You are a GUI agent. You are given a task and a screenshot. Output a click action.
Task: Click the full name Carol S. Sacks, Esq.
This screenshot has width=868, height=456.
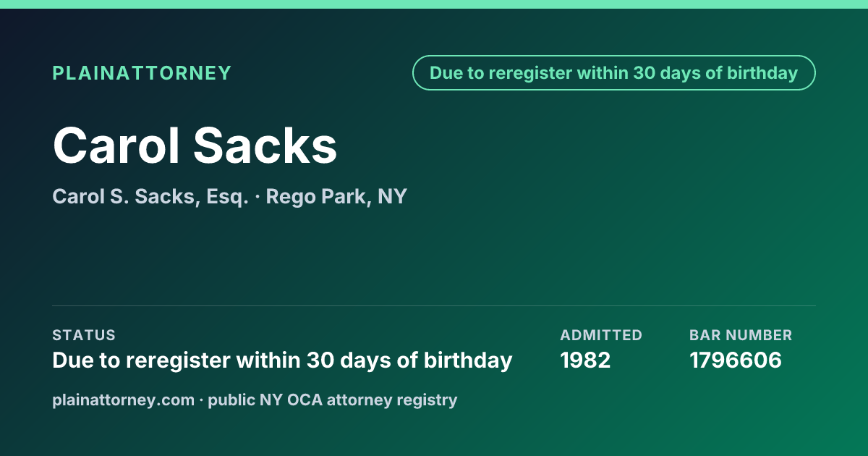coord(150,196)
